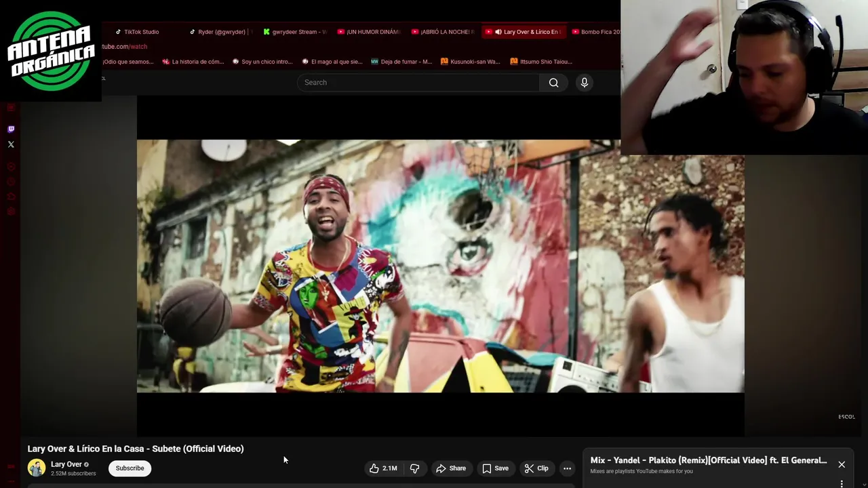The height and width of the screenshot is (488, 868).
Task: Select the Lary Over & Lírico En tab
Action: click(524, 32)
